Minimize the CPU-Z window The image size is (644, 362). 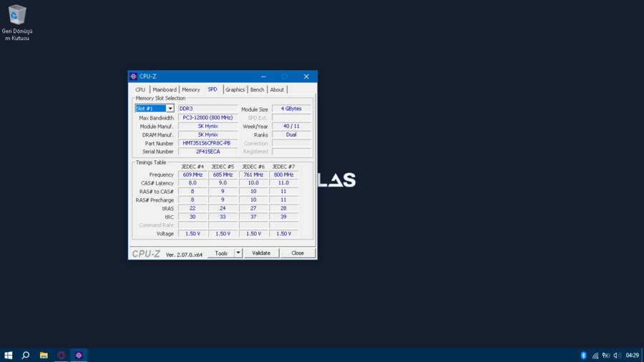coord(263,77)
